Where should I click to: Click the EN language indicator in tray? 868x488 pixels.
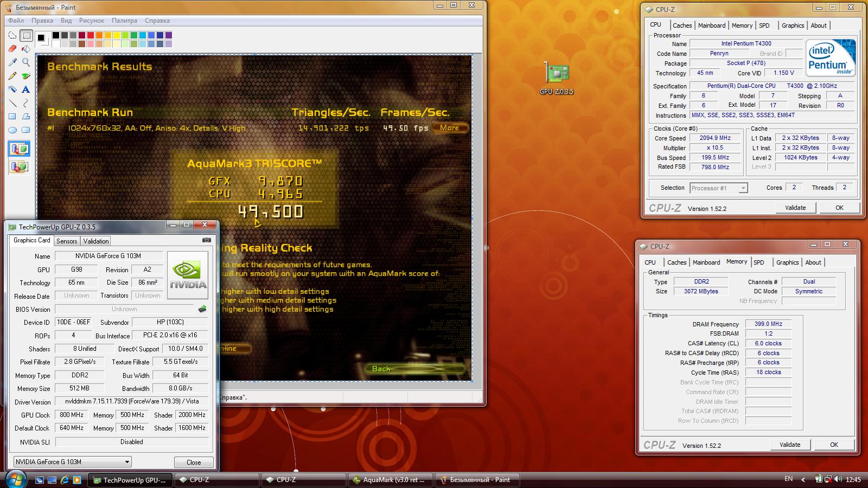[x=788, y=479]
